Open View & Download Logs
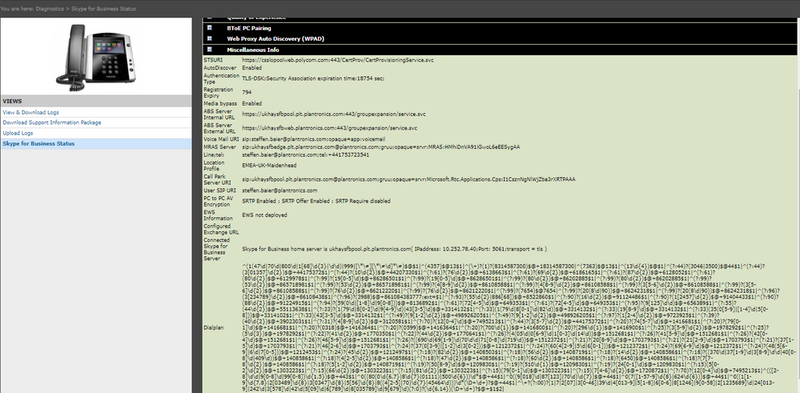The width and height of the screenshot is (800, 393). coord(31,112)
